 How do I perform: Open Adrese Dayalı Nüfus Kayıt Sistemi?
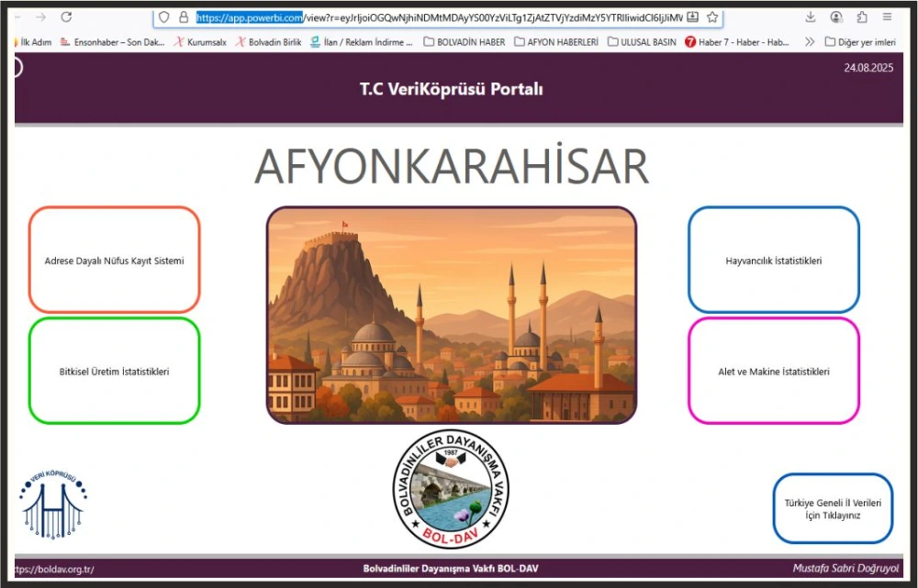click(x=114, y=261)
